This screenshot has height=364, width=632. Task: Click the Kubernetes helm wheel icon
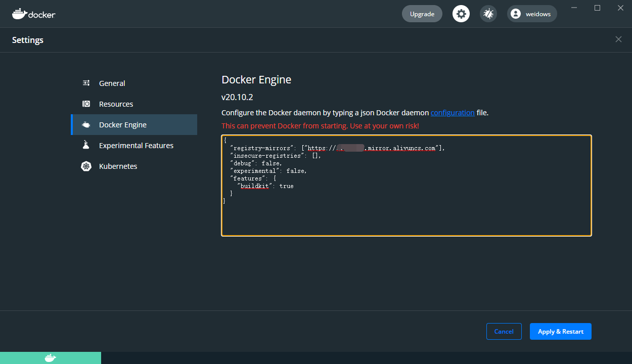click(x=86, y=166)
